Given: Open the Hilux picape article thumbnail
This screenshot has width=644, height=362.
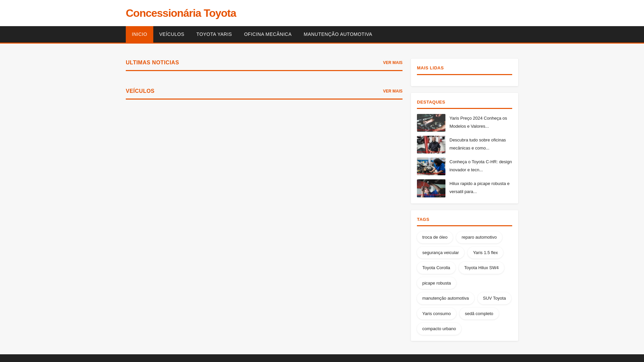Looking at the screenshot, I should coord(431,188).
